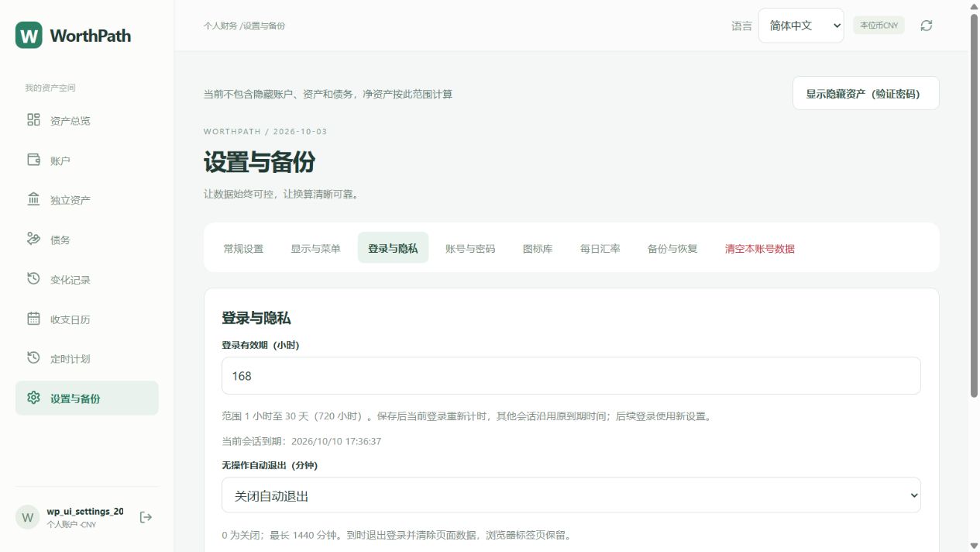The height and width of the screenshot is (552, 980).
Task: Click the user avatar W circle
Action: (x=28, y=517)
